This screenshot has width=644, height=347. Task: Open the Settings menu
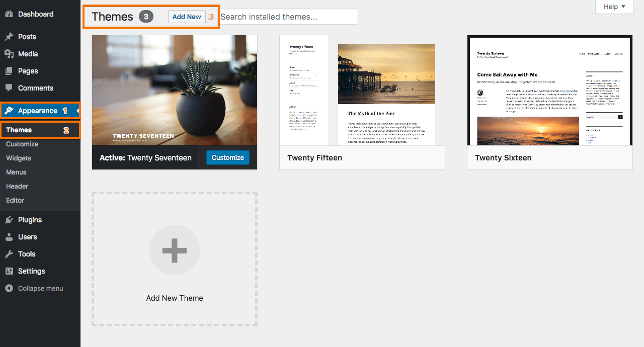(x=40, y=271)
